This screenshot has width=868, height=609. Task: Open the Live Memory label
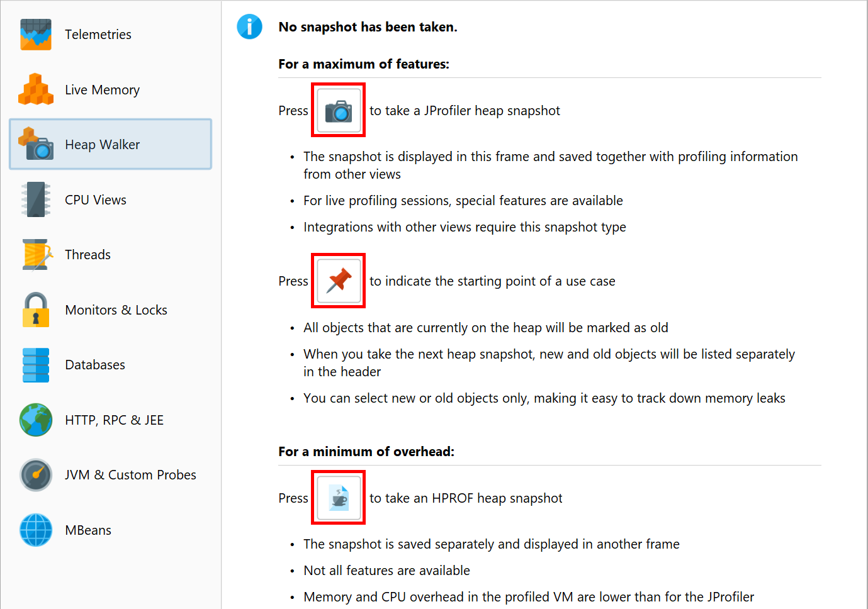click(102, 90)
